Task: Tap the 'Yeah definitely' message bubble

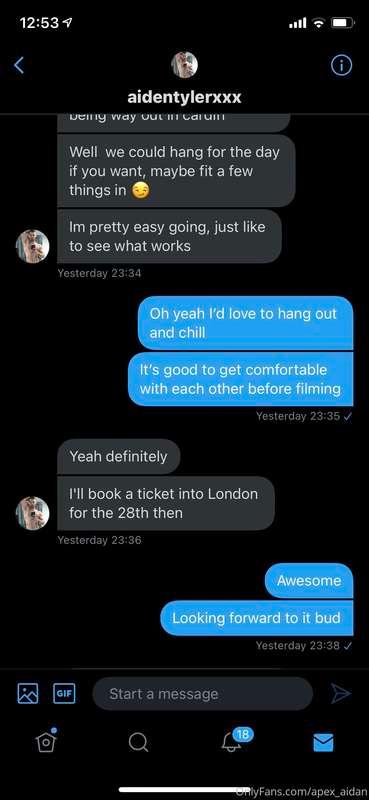Action: (118, 456)
